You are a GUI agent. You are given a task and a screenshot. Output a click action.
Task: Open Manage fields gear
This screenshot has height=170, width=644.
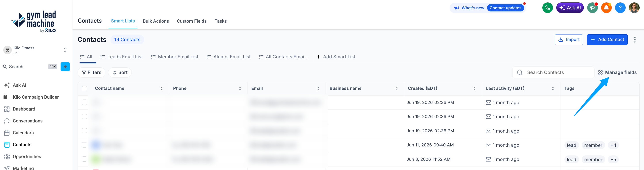(617, 72)
